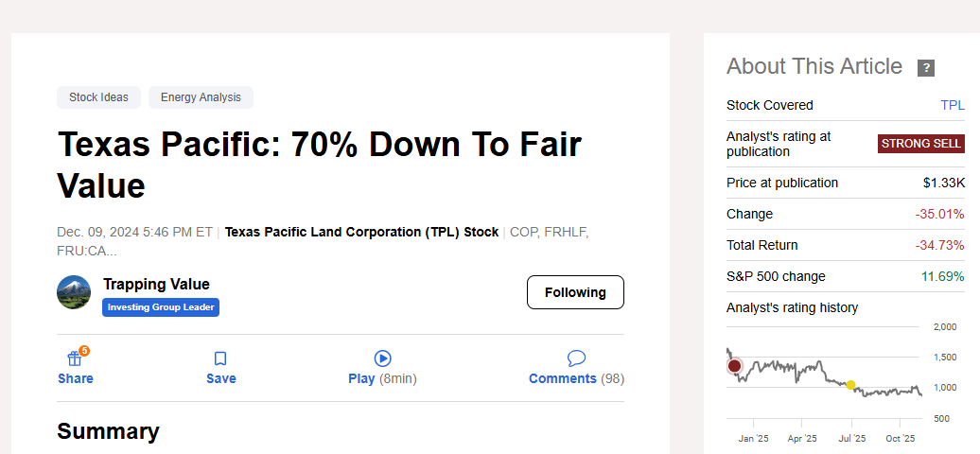Open the TPL stock covered link
980x454 pixels.
click(952, 105)
